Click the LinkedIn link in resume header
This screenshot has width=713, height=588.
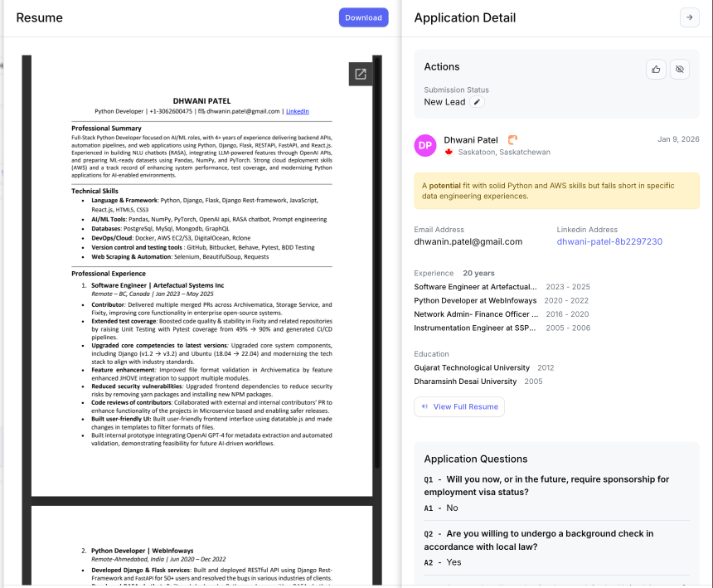pos(298,111)
